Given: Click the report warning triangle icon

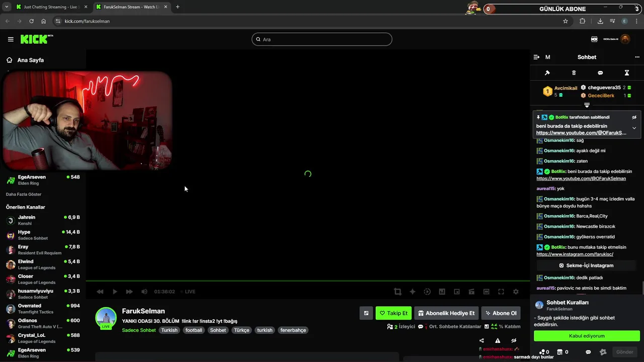Looking at the screenshot, I should 498,340.
